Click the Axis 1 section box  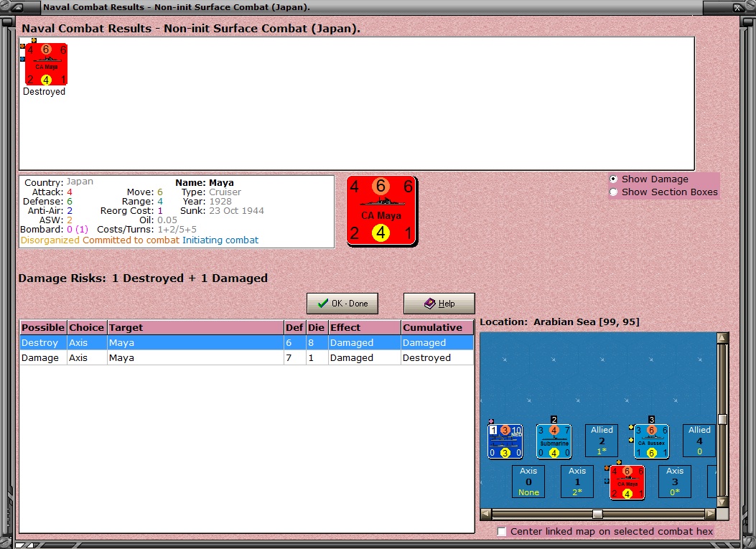[577, 482]
